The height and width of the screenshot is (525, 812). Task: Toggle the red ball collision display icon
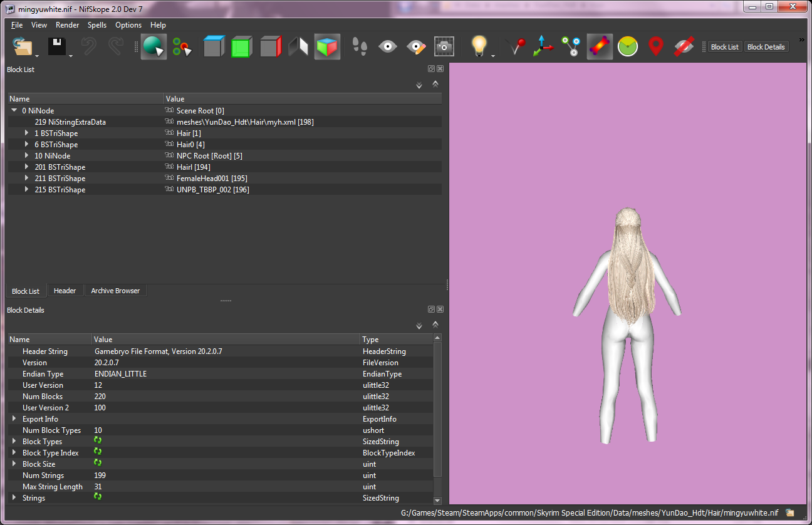tap(517, 47)
